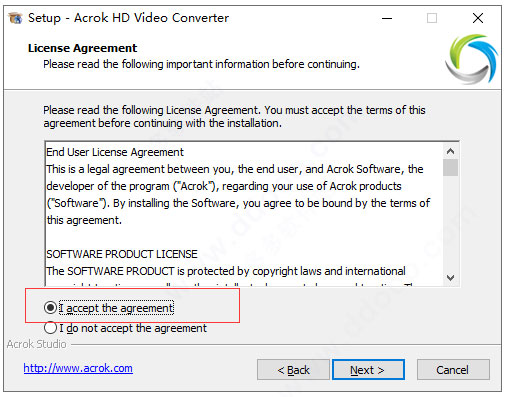
Task: Click the "SOFTWARE PRODUCT LICENSE" line in license text
Action: (122, 254)
